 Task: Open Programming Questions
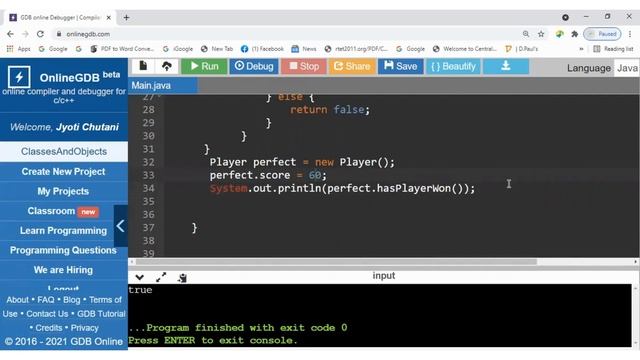[x=63, y=250]
